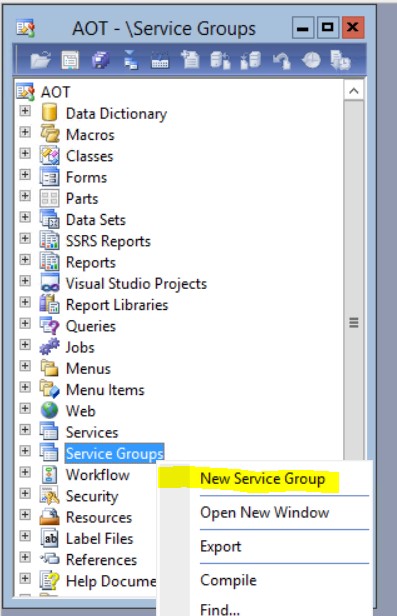The image size is (397, 616).
Task: Click the Web globe icon
Action: (49, 410)
